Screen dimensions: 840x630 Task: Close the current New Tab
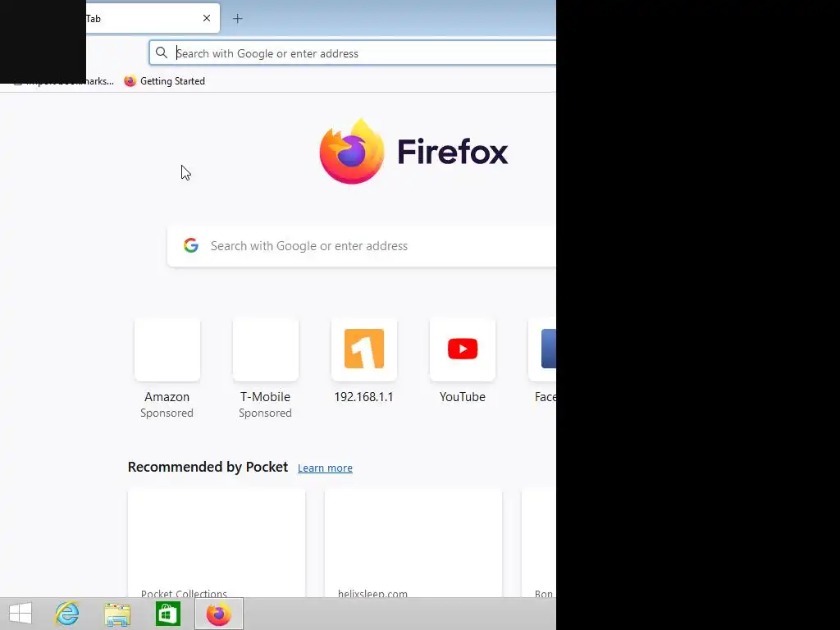(x=207, y=18)
